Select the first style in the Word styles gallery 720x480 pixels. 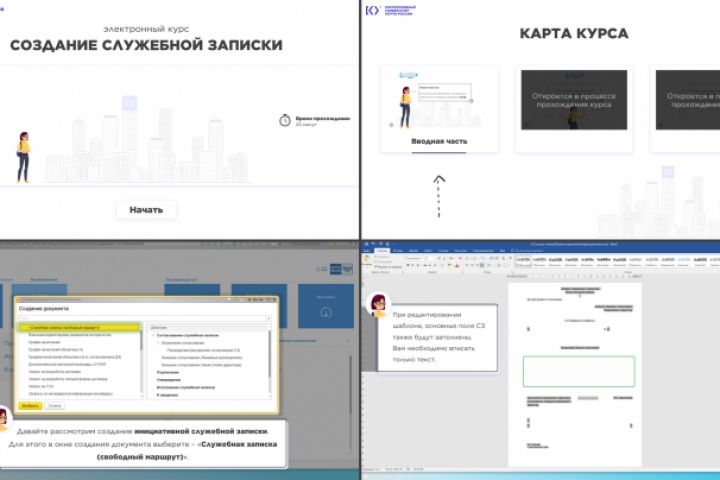point(523,262)
